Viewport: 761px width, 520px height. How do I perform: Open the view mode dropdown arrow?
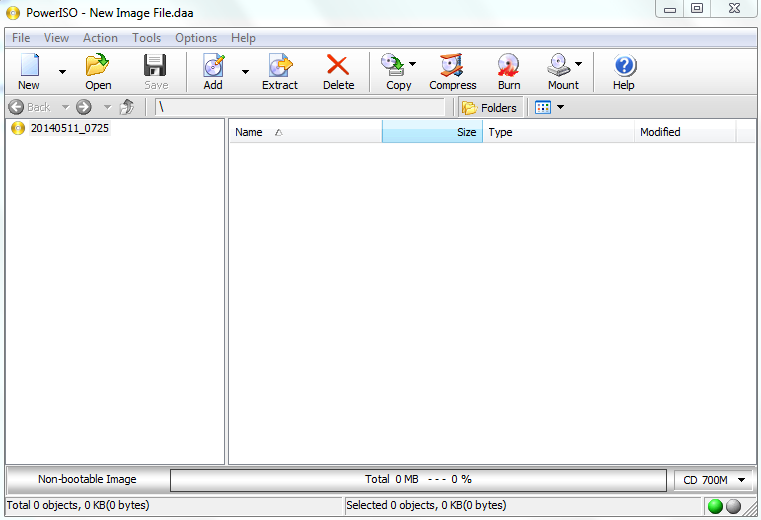560,107
